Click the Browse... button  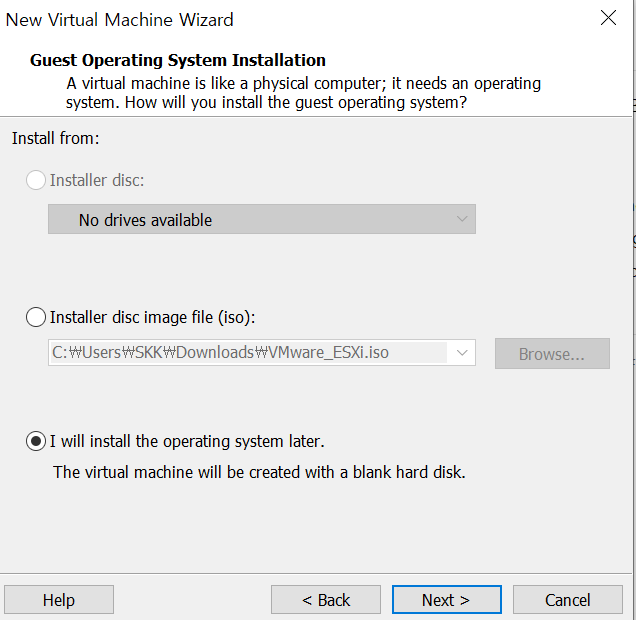pos(552,354)
